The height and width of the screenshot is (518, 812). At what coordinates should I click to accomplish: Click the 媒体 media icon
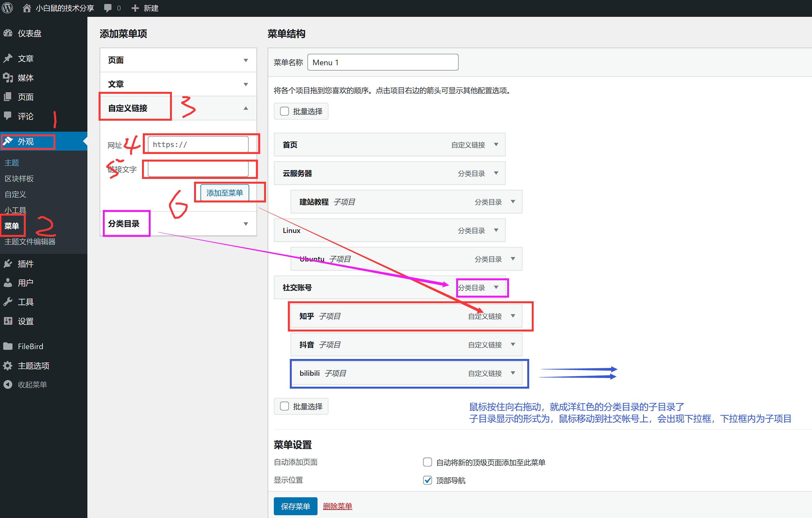coord(8,78)
